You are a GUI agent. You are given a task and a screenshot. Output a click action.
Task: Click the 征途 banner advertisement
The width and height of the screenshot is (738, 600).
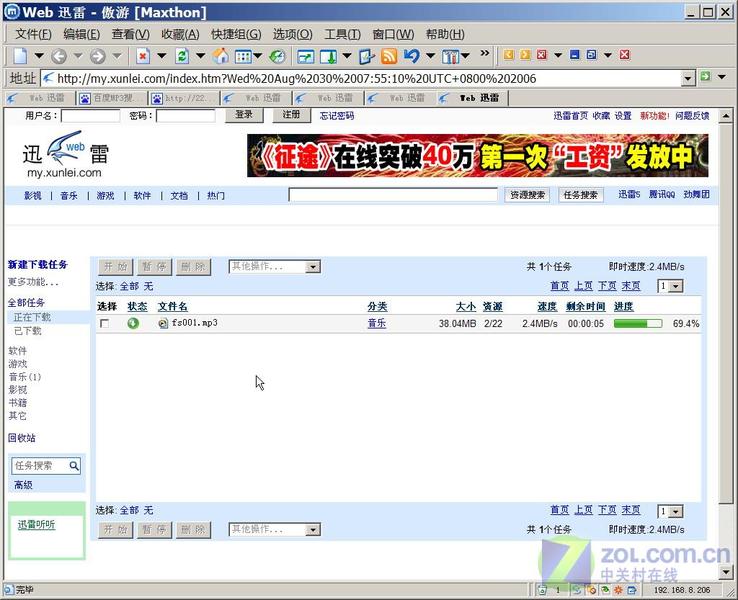pos(477,155)
